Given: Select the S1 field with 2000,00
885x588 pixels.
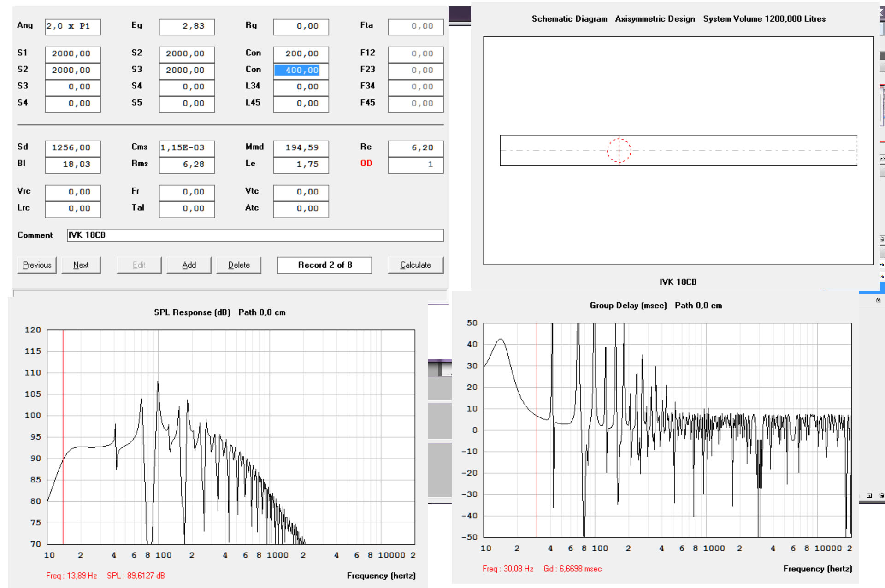Looking at the screenshot, I should 72,54.
